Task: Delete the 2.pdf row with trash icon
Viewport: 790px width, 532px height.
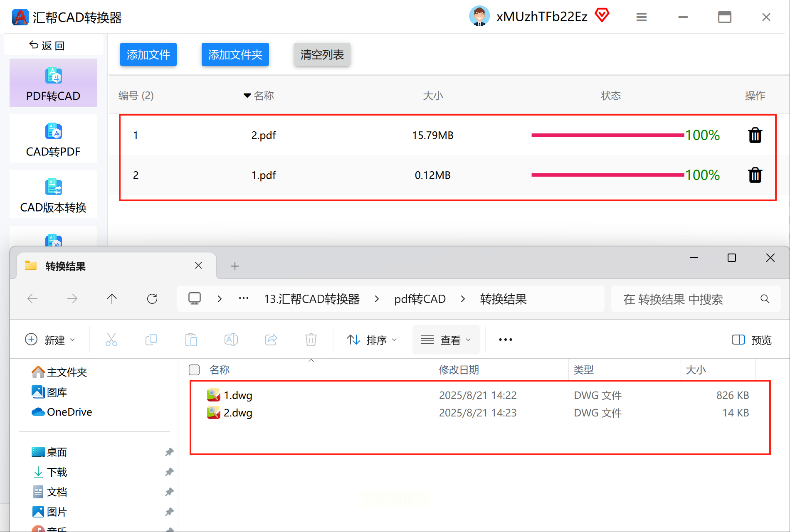Action: 755,135
